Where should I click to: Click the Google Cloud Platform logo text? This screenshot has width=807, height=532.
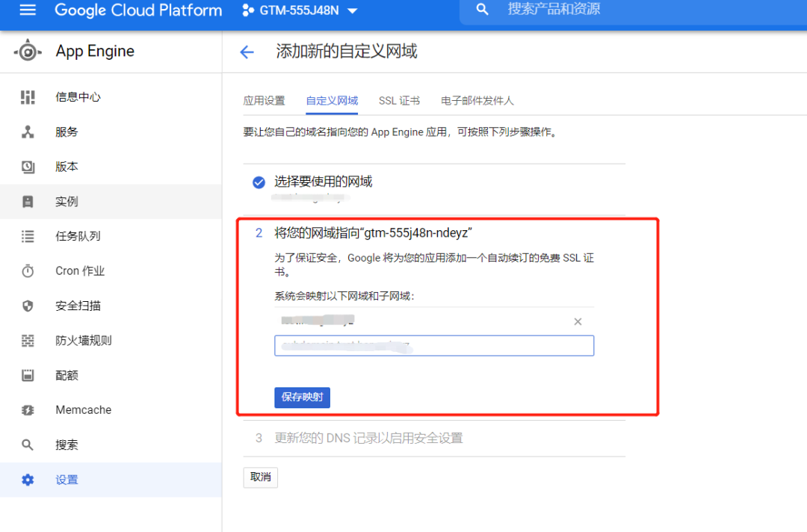tap(138, 10)
